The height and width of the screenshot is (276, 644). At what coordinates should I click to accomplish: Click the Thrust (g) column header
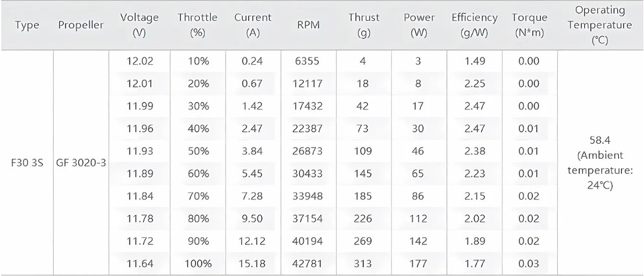pyautogui.click(x=364, y=25)
